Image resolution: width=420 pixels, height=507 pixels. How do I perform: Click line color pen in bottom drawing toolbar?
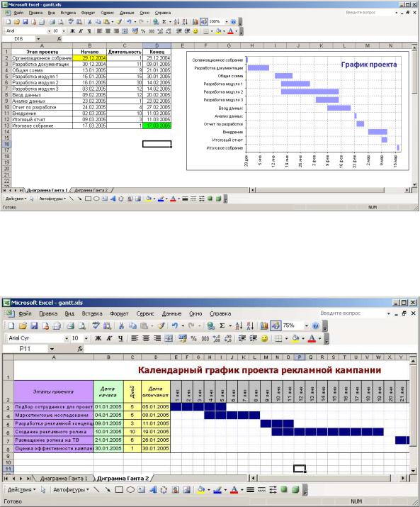click(217, 490)
